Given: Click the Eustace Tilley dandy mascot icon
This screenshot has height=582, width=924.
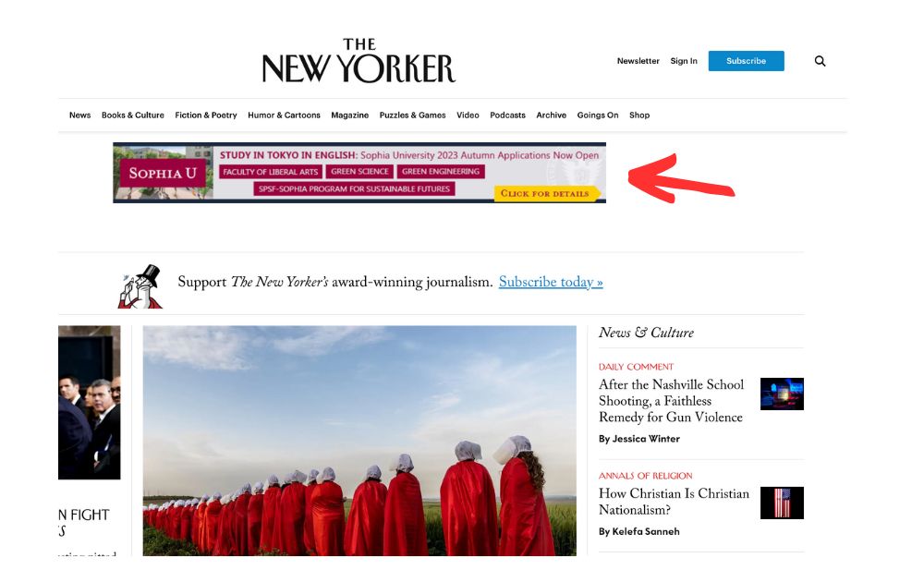Looking at the screenshot, I should pos(140,286).
